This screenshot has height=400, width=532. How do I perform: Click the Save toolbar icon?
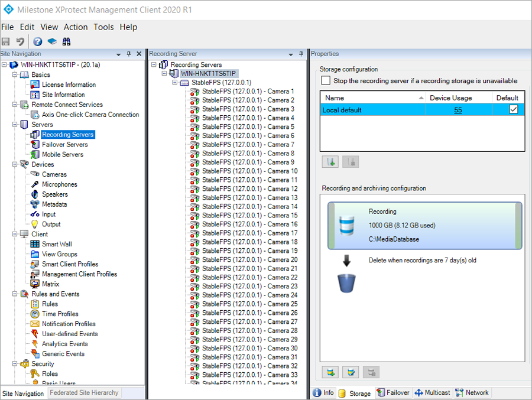pyautogui.click(x=6, y=41)
